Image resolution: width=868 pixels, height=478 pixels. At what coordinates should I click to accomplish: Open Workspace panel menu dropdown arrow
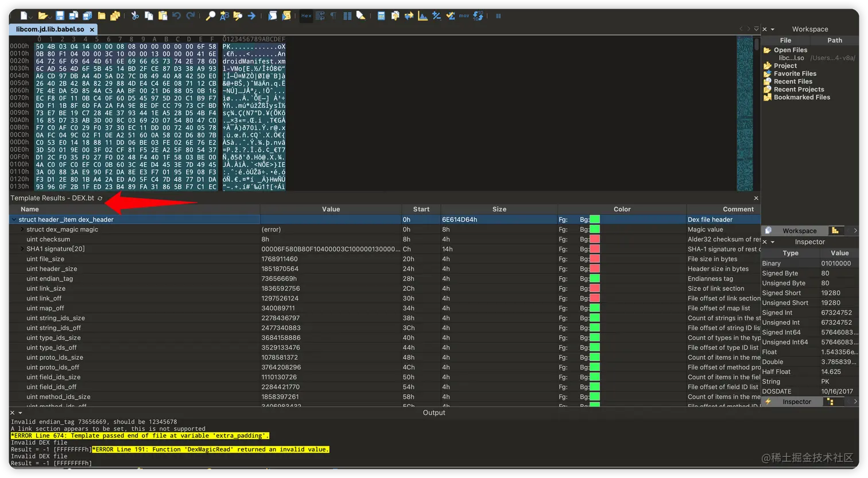click(773, 29)
